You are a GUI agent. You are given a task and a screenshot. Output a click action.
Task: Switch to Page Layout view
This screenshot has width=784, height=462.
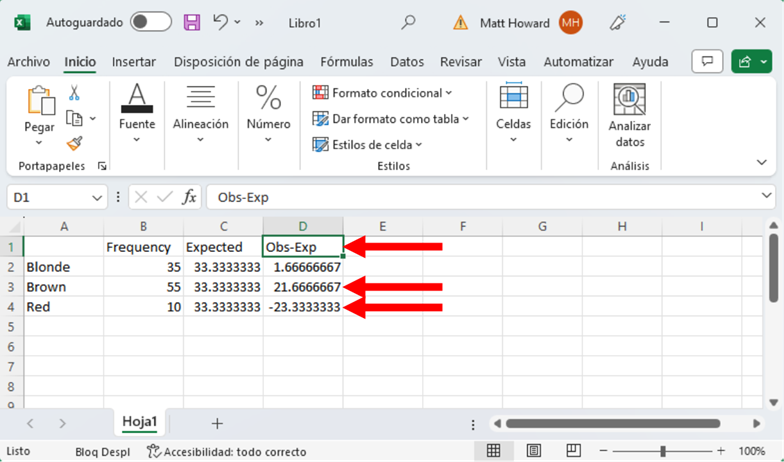tap(534, 451)
